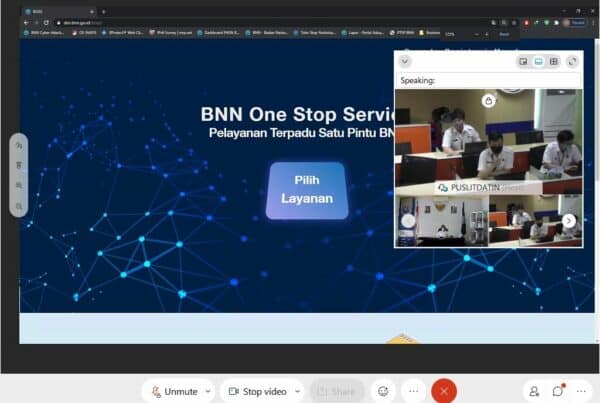Screen dimensions: 600x403
Task: Open panel options ellipsis after Chat icon
Action: (x=581, y=391)
